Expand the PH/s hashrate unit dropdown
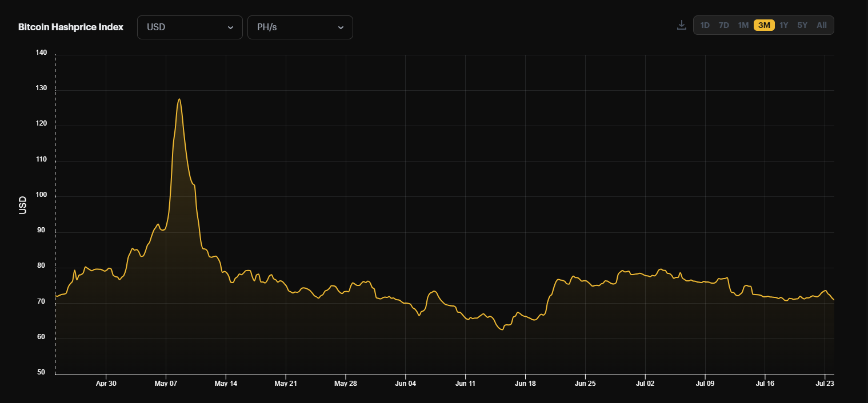This screenshot has height=403, width=868. tap(300, 27)
